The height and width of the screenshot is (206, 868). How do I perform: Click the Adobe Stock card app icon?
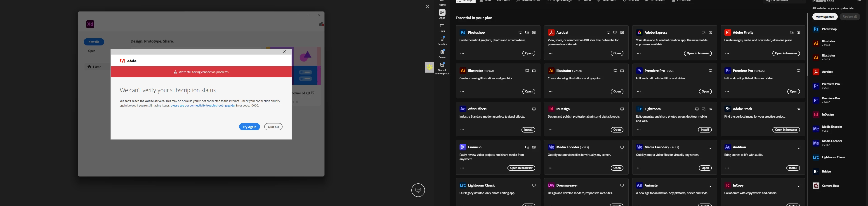pyautogui.click(x=727, y=109)
